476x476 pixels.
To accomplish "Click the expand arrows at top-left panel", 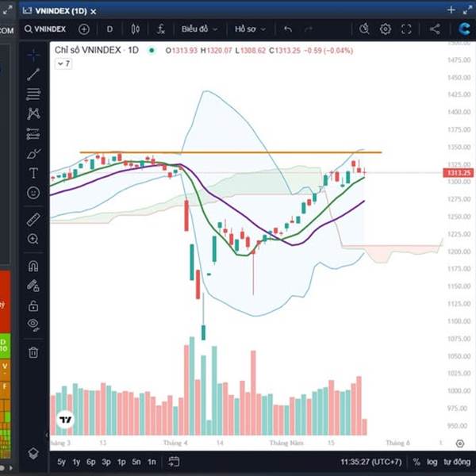I will click(7, 10).
